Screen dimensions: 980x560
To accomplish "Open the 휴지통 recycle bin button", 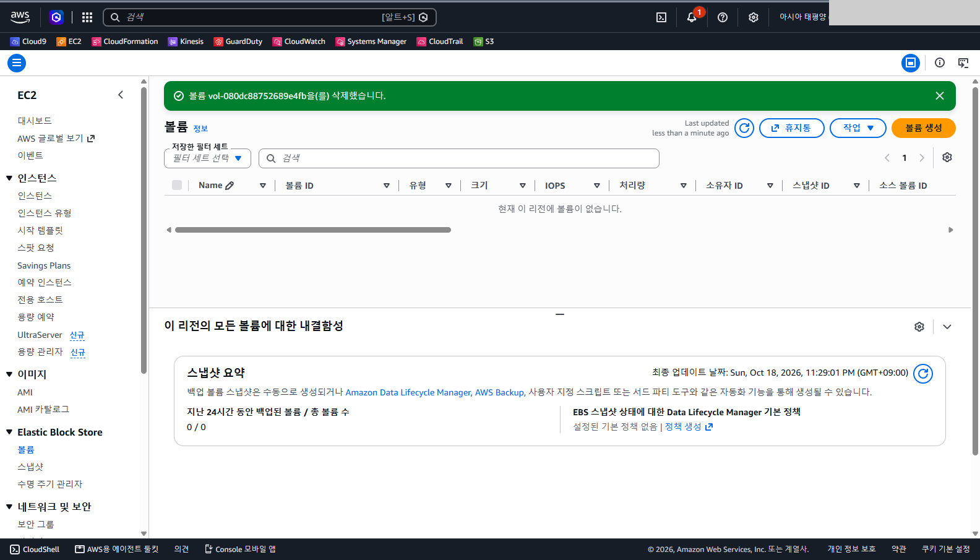I will point(792,128).
